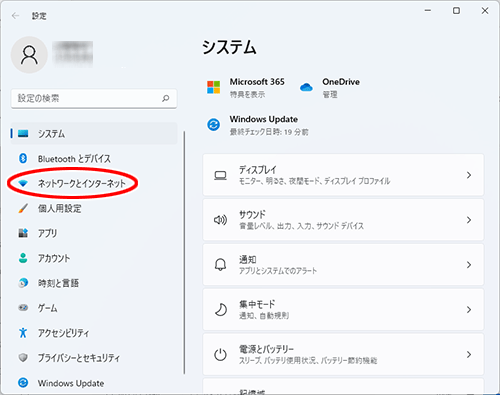Image resolution: width=500 pixels, height=395 pixels.
Task: Click the 設定の検索 search field
Action: pyautogui.click(x=94, y=98)
